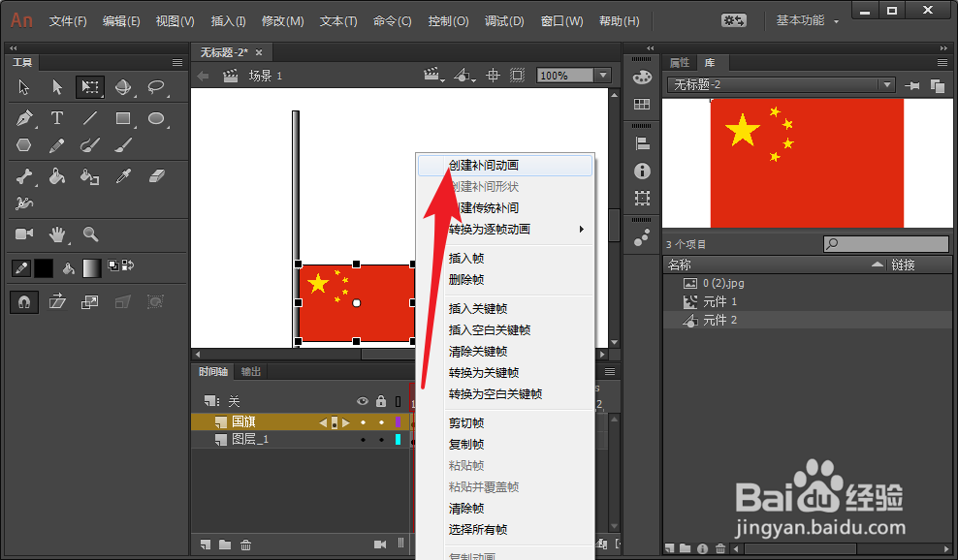Select the Subselection tool
The width and height of the screenshot is (958, 560).
(x=57, y=87)
